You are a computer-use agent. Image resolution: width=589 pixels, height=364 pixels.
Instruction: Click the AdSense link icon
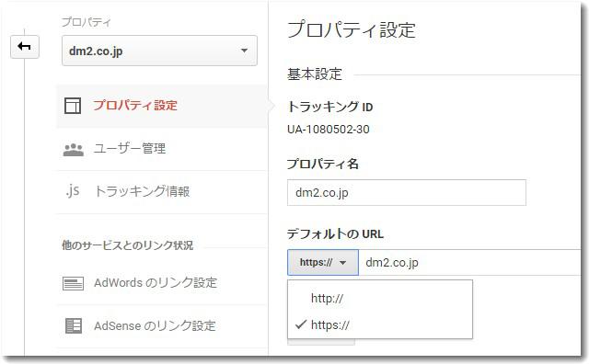pyautogui.click(x=74, y=325)
